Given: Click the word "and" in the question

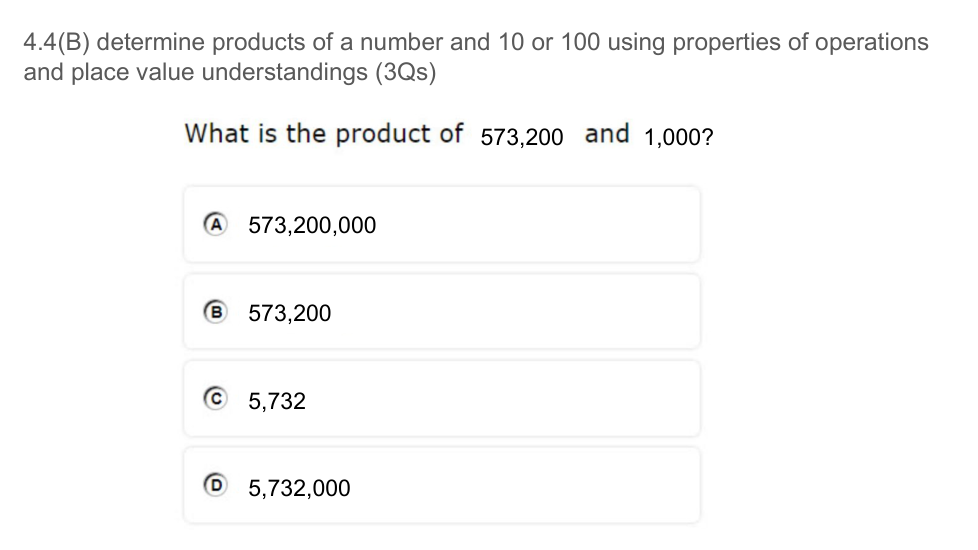Looking at the screenshot, I should [607, 133].
